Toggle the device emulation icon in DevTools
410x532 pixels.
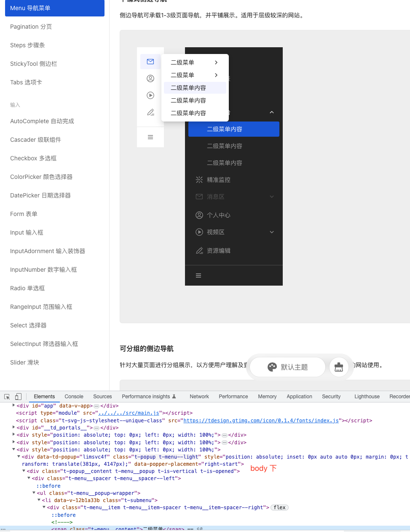tap(18, 397)
